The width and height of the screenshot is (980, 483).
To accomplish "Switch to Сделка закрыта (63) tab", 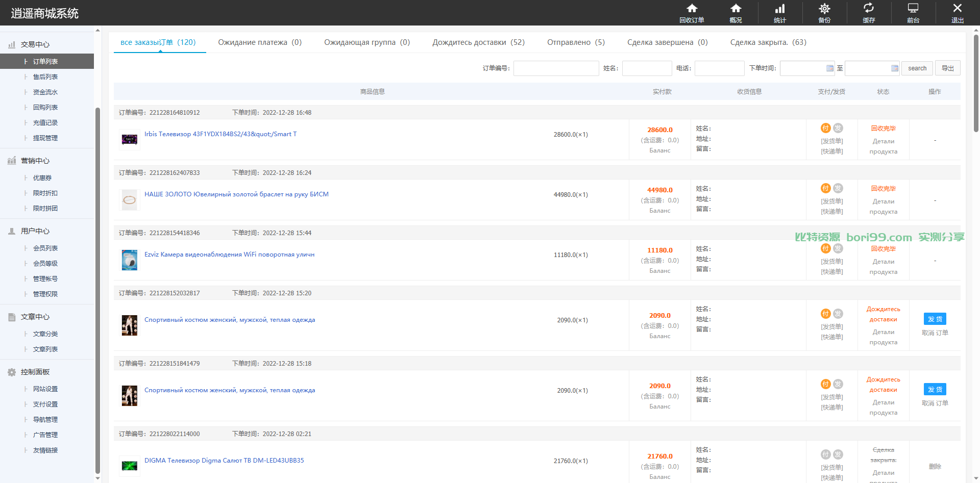I will [x=768, y=42].
